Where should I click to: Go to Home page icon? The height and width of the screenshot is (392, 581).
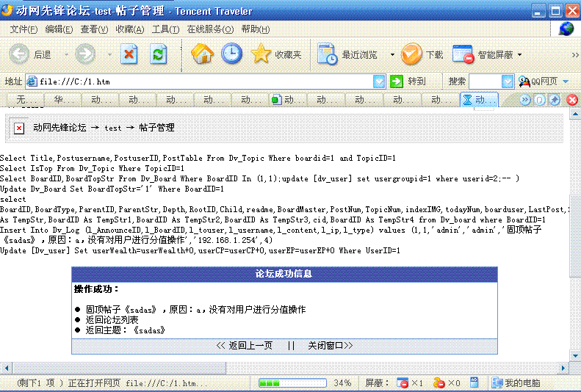202,54
